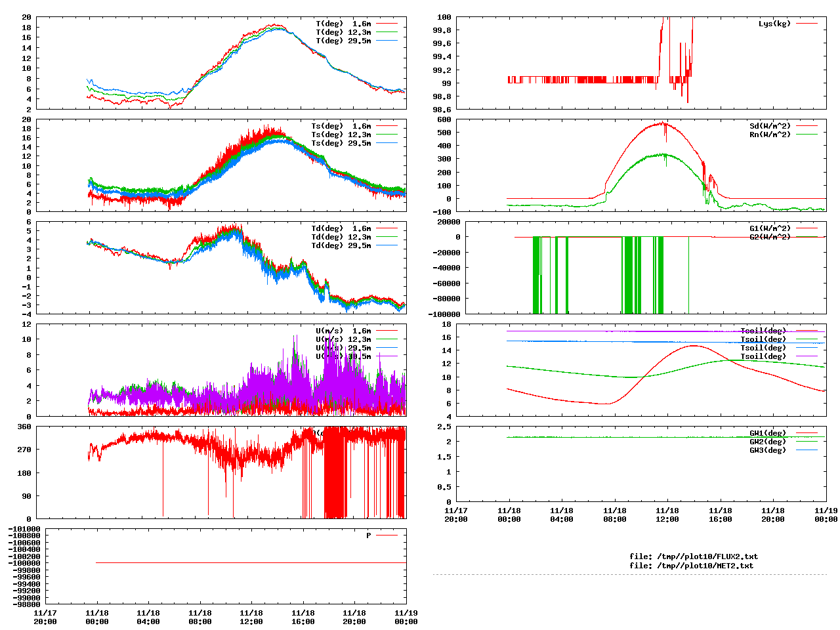The width and height of the screenshot is (840, 630).
Task: Click the 'U(m/s) 1.6m' legend label
Action: coord(343,331)
